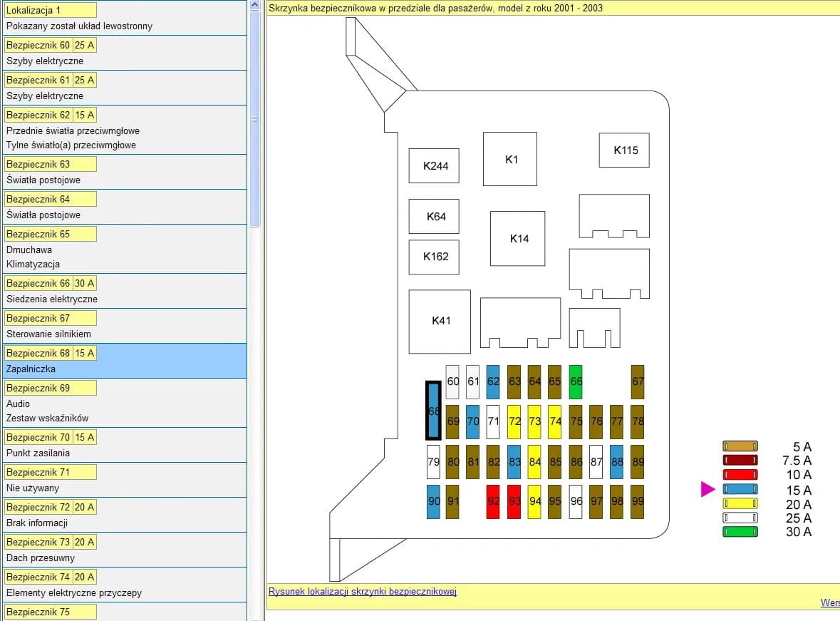This screenshot has height=621, width=840.
Task: Click the 15 A blue legend swatch
Action: point(740,490)
